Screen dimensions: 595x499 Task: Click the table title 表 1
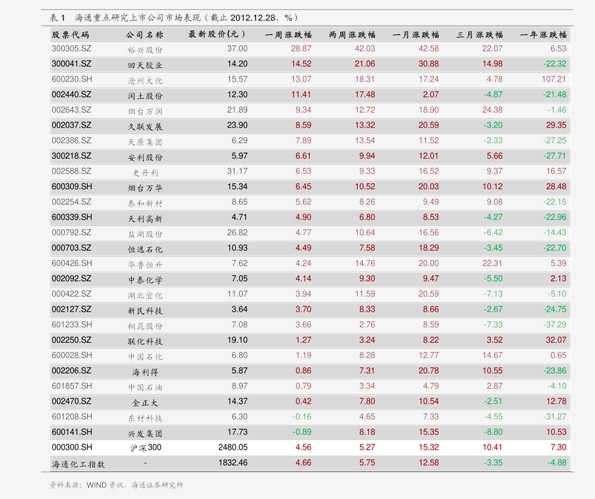pyautogui.click(x=57, y=17)
